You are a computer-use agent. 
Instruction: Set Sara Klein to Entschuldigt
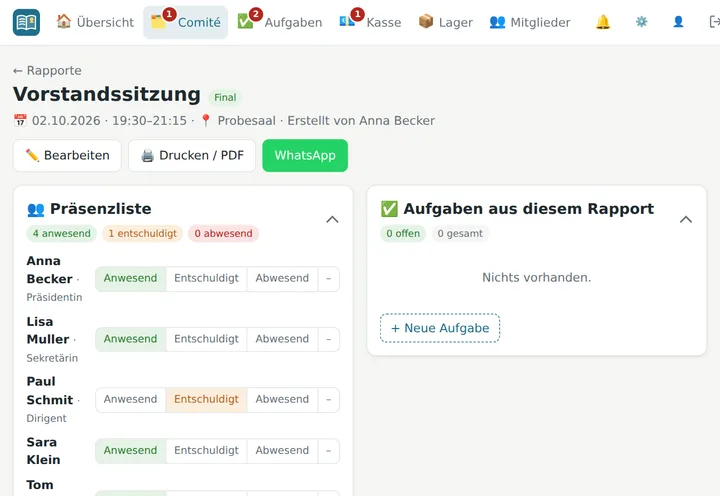point(206,451)
